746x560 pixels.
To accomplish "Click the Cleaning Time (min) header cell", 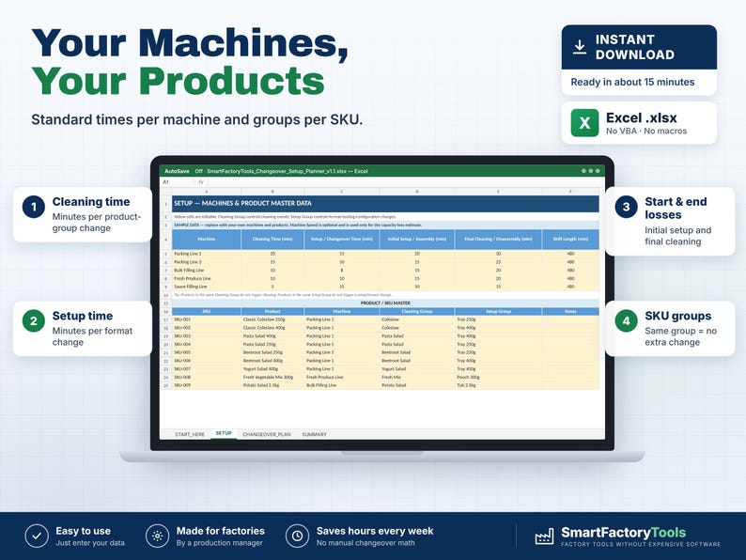I will coord(272,240).
